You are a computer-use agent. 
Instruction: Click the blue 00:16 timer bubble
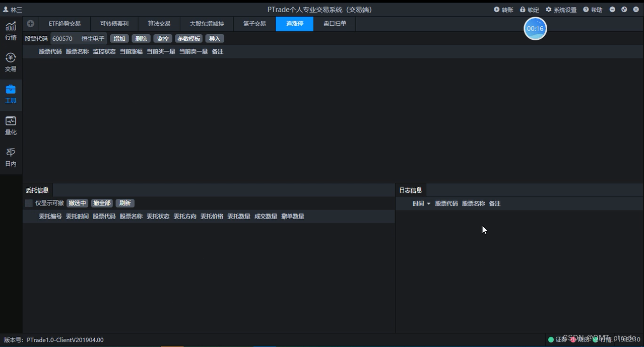coord(535,29)
